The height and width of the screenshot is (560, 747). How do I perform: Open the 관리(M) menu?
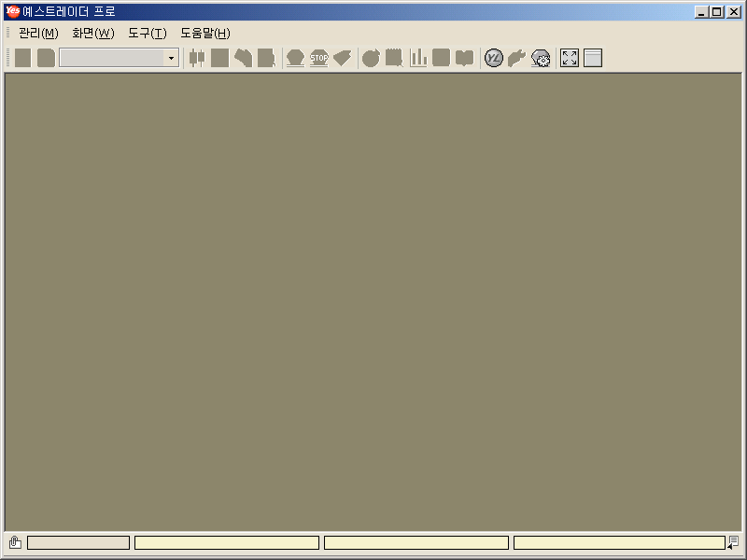click(x=38, y=33)
